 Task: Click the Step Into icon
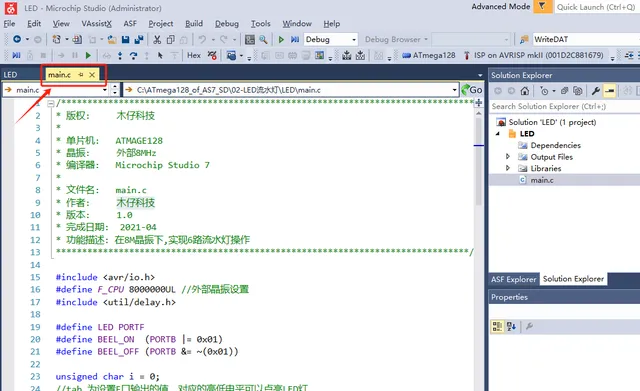coord(120,55)
